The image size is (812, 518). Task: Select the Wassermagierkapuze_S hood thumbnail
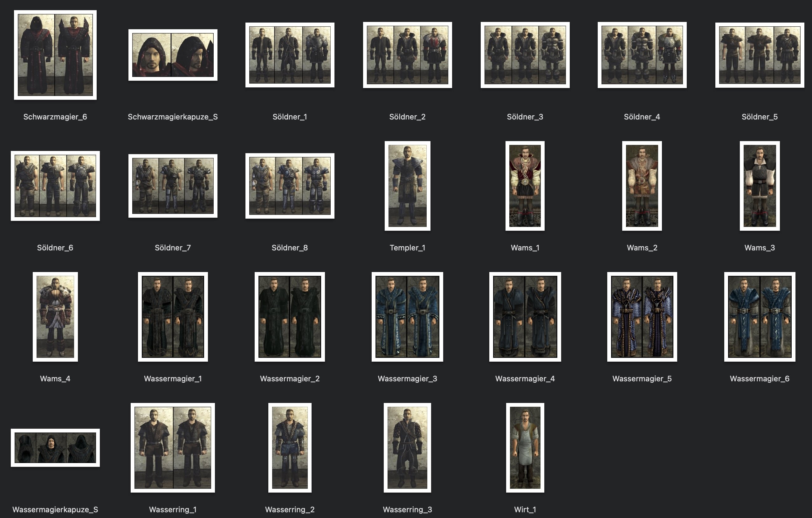55,447
